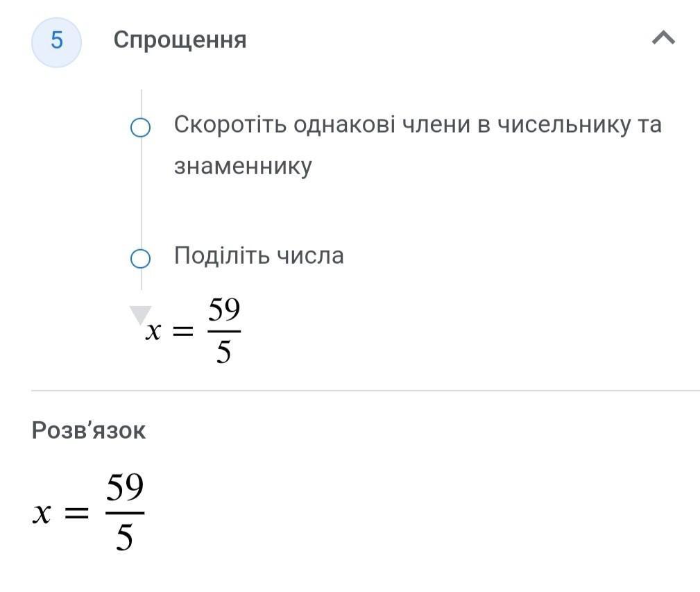700x592 pixels.
Task: Select numerator 59 in the final solution
Action: (125, 489)
